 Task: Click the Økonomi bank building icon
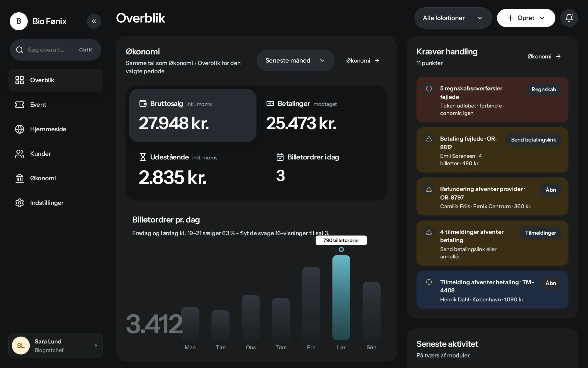(x=20, y=178)
